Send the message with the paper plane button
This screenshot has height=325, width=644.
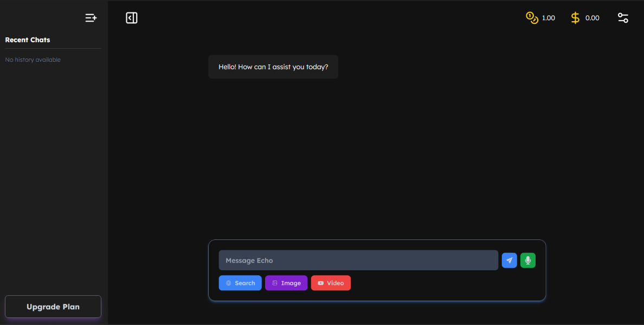509,260
